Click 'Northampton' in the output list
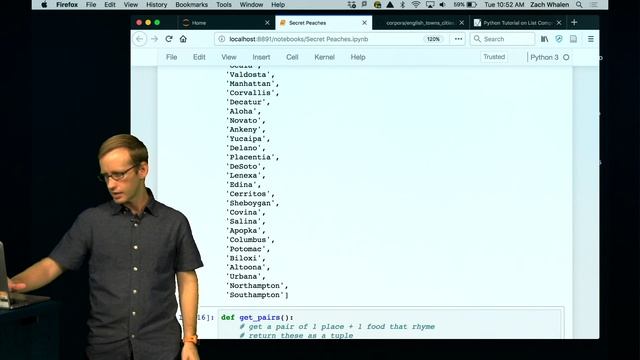This screenshot has width=640, height=360. point(257,286)
